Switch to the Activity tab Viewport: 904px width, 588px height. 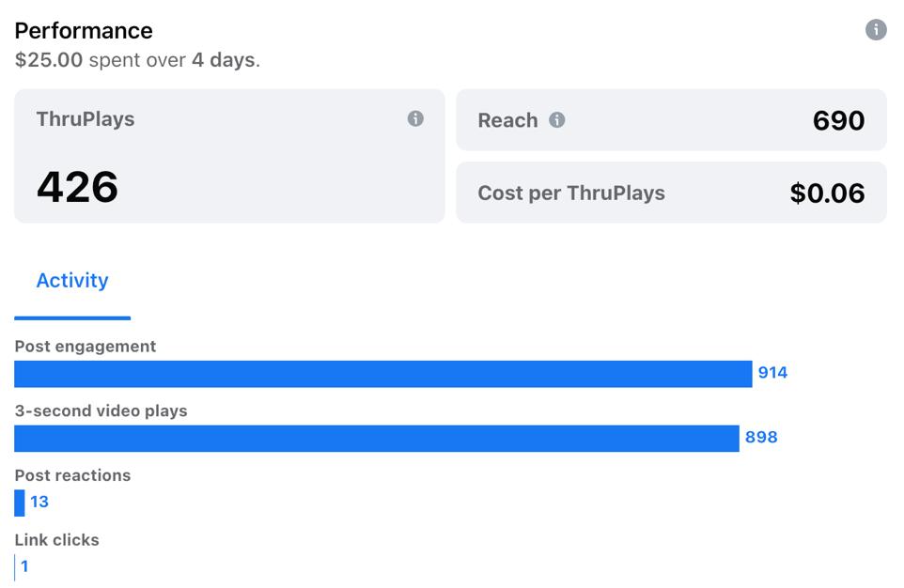pos(72,281)
